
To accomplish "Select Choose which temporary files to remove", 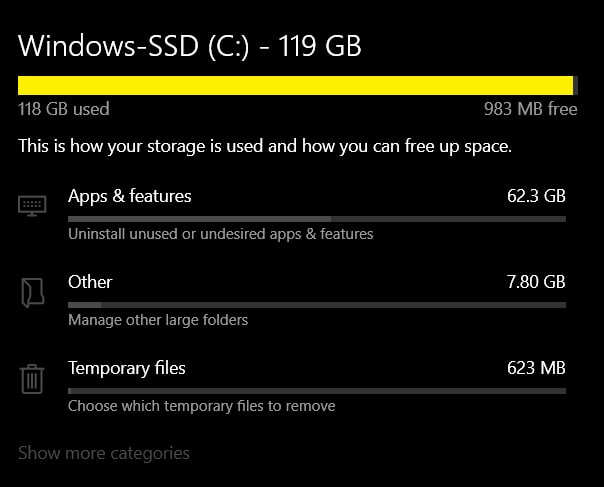I will [x=201, y=406].
